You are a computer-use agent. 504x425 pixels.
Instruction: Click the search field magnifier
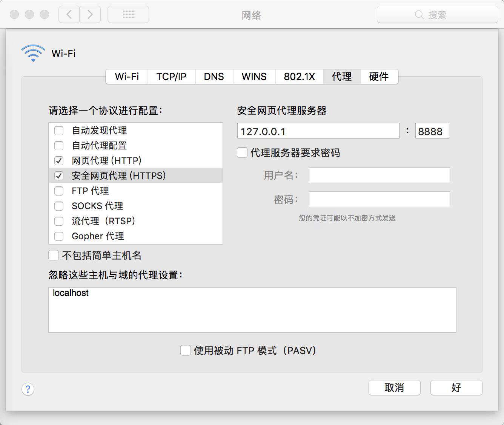(x=419, y=15)
